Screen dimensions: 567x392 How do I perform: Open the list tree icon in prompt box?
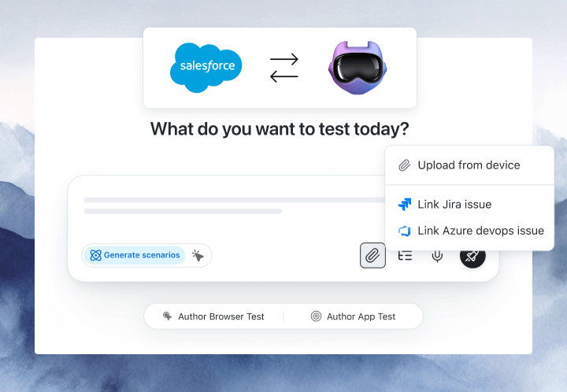[405, 256]
